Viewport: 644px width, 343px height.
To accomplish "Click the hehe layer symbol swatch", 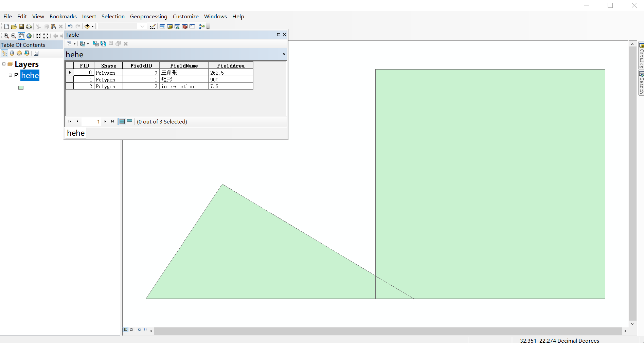I will [21, 88].
